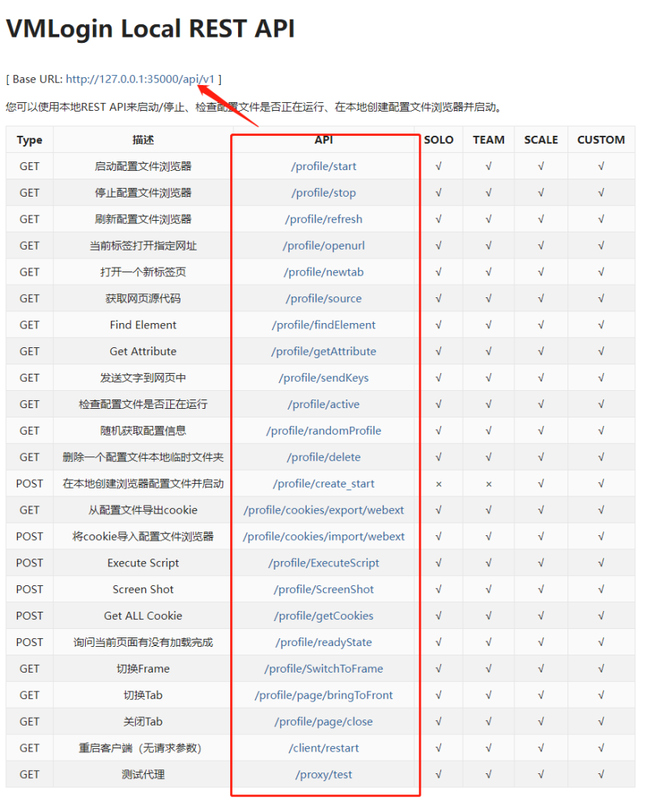672x799 pixels.
Task: Open the /profile/randomProfile API link
Action: point(323,431)
